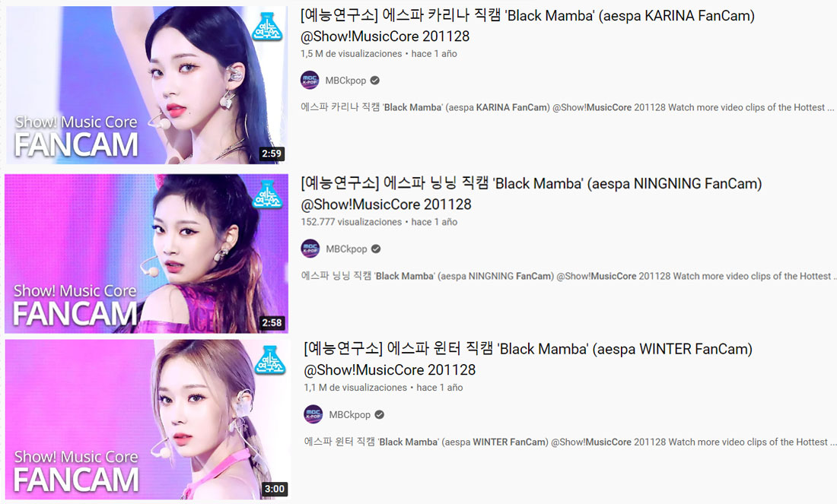The width and height of the screenshot is (837, 504).
Task: Click the NINGNING FanCam video title
Action: [x=531, y=194]
